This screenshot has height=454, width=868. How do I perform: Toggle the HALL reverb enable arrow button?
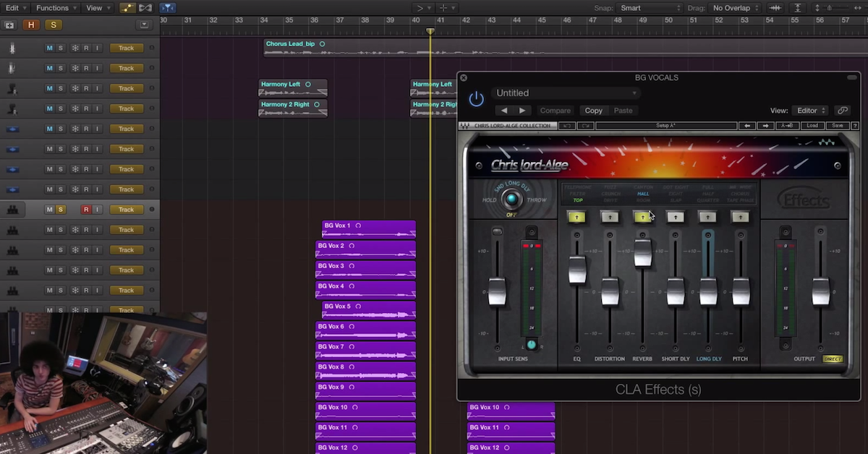pos(642,216)
